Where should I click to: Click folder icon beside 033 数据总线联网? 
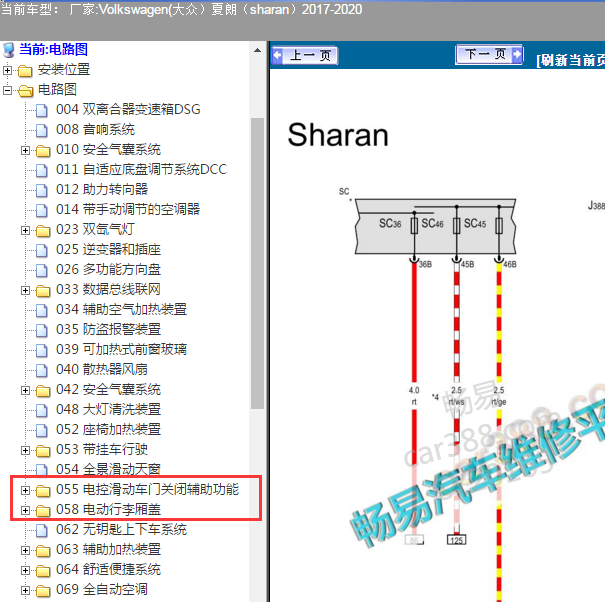(x=43, y=291)
